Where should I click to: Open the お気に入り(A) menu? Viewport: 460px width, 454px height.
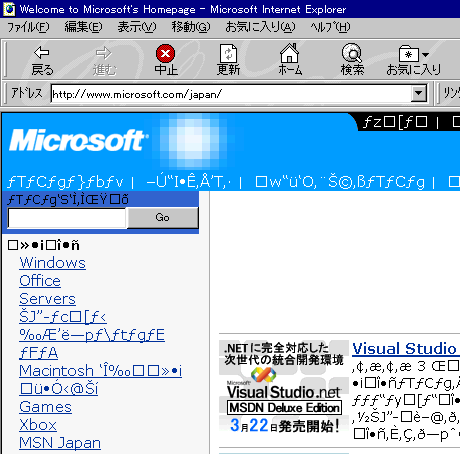(260, 27)
